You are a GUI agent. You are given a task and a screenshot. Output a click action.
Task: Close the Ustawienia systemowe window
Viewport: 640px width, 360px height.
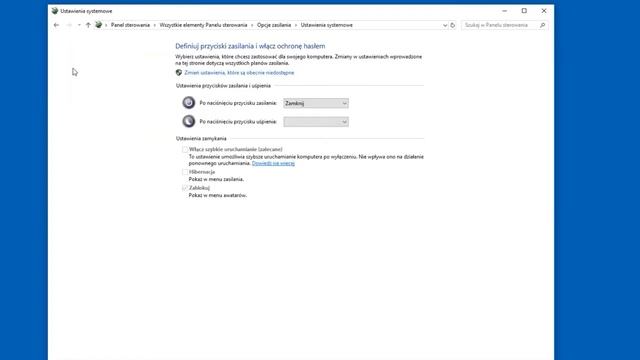[544, 11]
